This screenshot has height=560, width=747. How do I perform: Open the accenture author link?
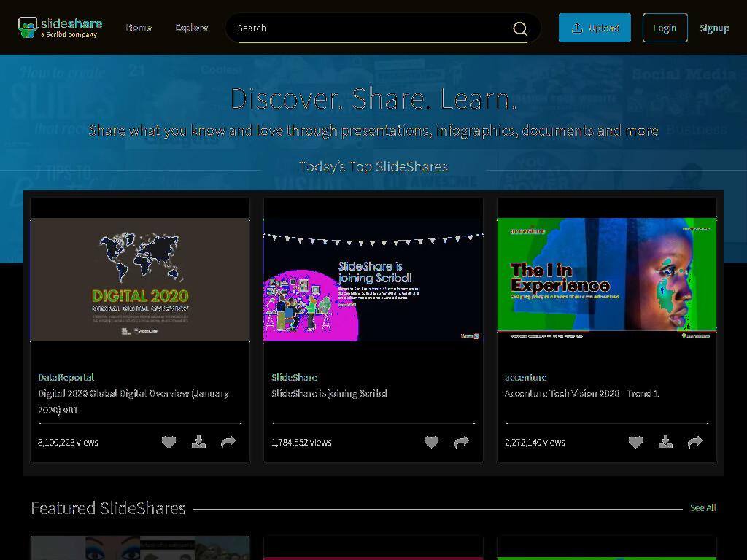click(525, 377)
